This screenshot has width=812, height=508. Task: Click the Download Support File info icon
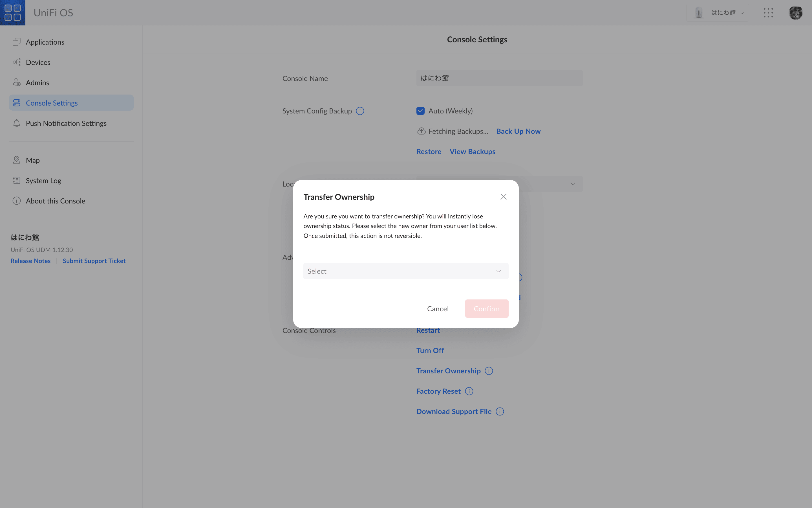click(x=500, y=411)
